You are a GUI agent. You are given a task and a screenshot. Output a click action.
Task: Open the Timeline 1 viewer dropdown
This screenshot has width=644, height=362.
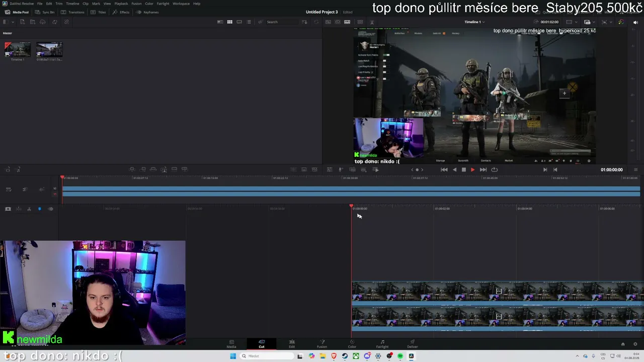click(x=474, y=22)
